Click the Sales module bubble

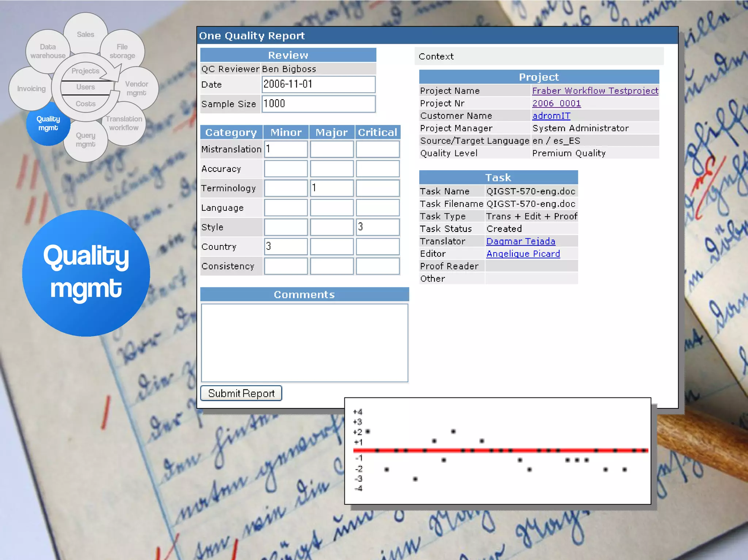(x=85, y=34)
